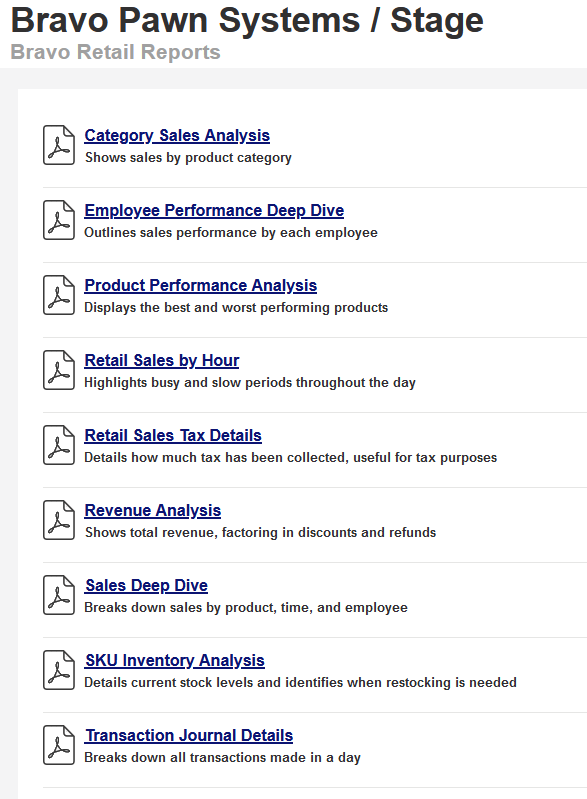587x799 pixels.
Task: Click the PDF icon next to Employee Performance Deep Dive
Action: (x=59, y=220)
